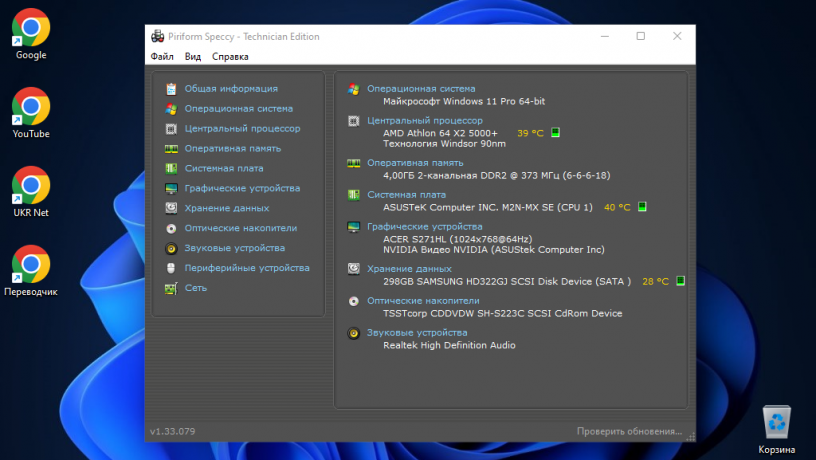The height and width of the screenshot is (460, 816).
Task: Select Сеть in the sidebar
Action: (x=195, y=288)
